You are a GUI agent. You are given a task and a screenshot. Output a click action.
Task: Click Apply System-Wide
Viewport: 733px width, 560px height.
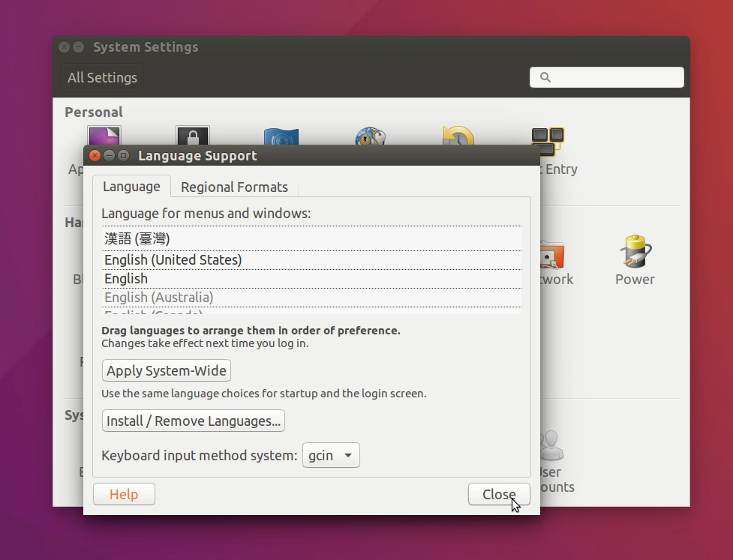click(x=167, y=370)
